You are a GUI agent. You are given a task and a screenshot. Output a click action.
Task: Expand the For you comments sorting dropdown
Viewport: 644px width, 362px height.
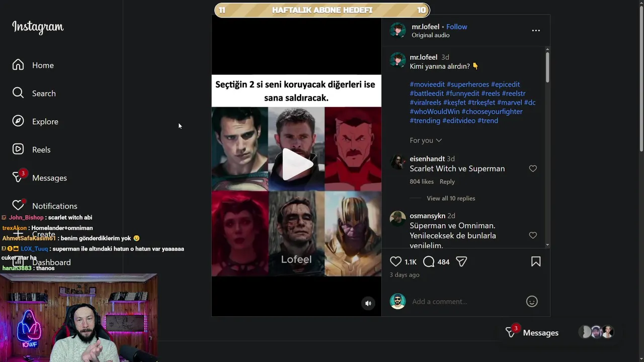[426, 140]
